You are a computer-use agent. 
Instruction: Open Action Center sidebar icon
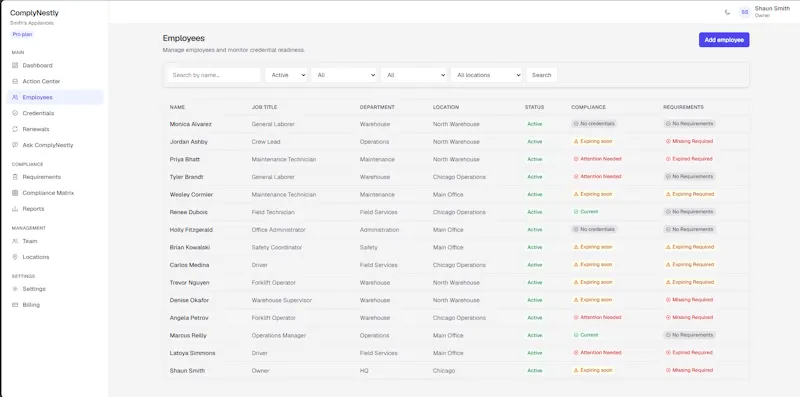(x=15, y=81)
